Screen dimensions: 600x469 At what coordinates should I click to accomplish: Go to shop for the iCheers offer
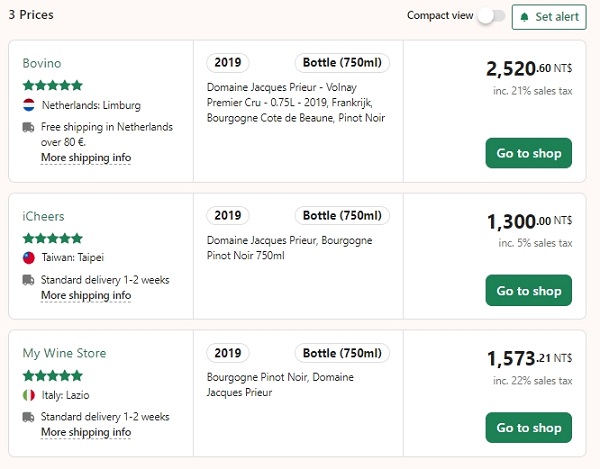click(x=529, y=290)
